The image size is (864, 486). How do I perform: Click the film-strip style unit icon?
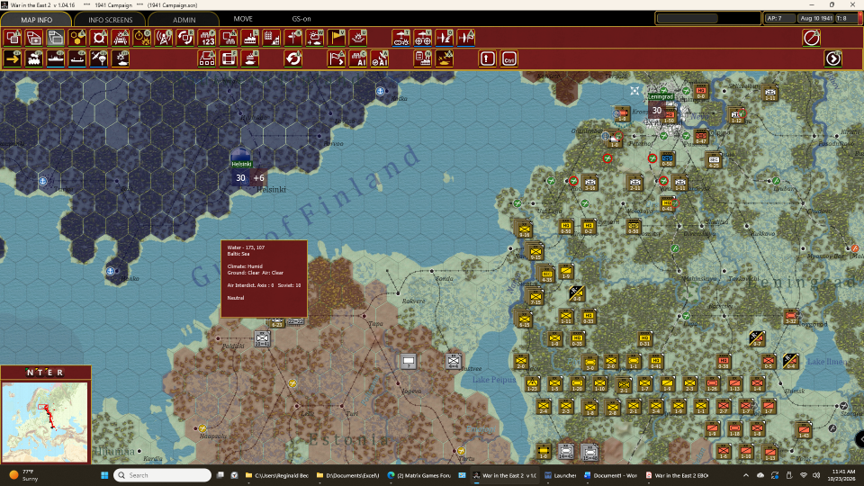228,58
